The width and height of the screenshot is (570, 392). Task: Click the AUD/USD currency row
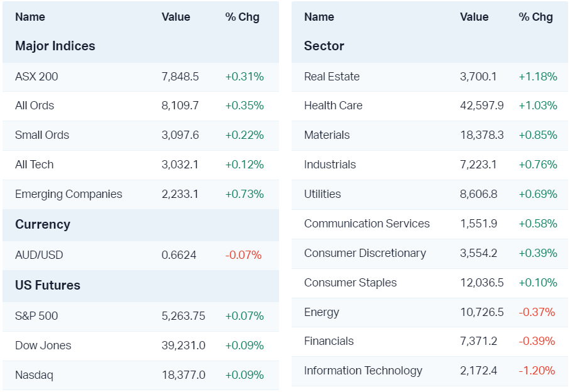click(x=39, y=255)
